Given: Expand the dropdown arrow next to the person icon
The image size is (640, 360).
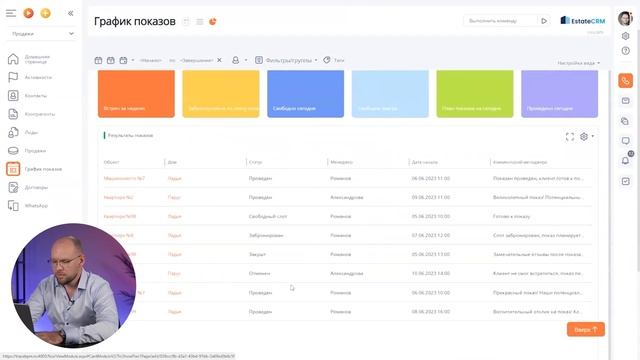Looking at the screenshot, I should coord(246,60).
